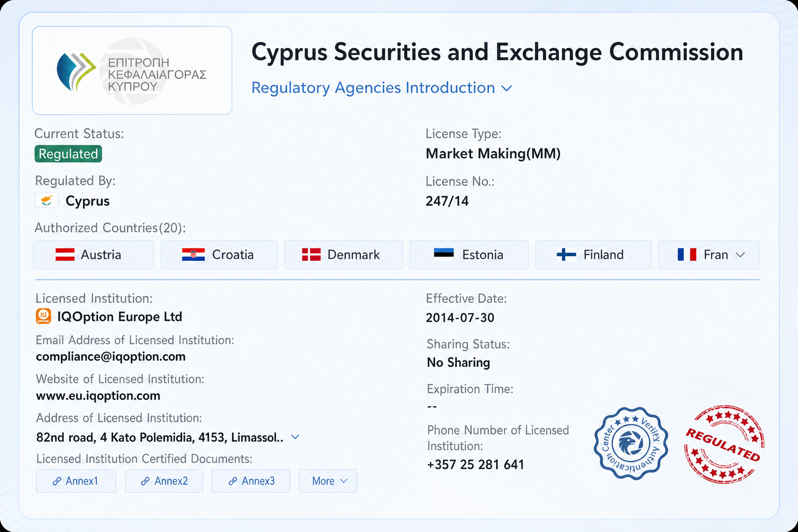Click the regulator name Cyprus

tap(87, 201)
